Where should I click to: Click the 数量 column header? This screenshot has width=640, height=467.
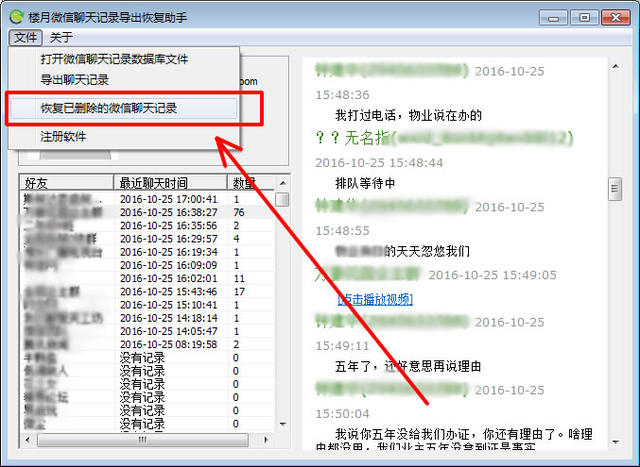[251, 183]
